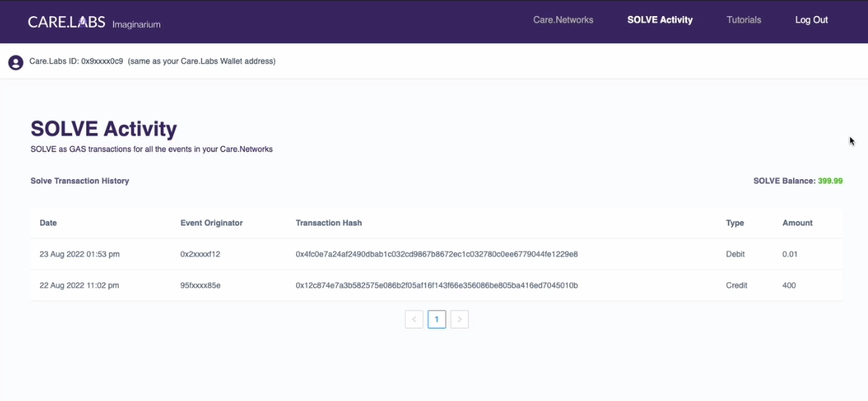The height and width of the screenshot is (401, 868).
Task: Select the SOLVE Activity nav tab
Action: click(659, 20)
